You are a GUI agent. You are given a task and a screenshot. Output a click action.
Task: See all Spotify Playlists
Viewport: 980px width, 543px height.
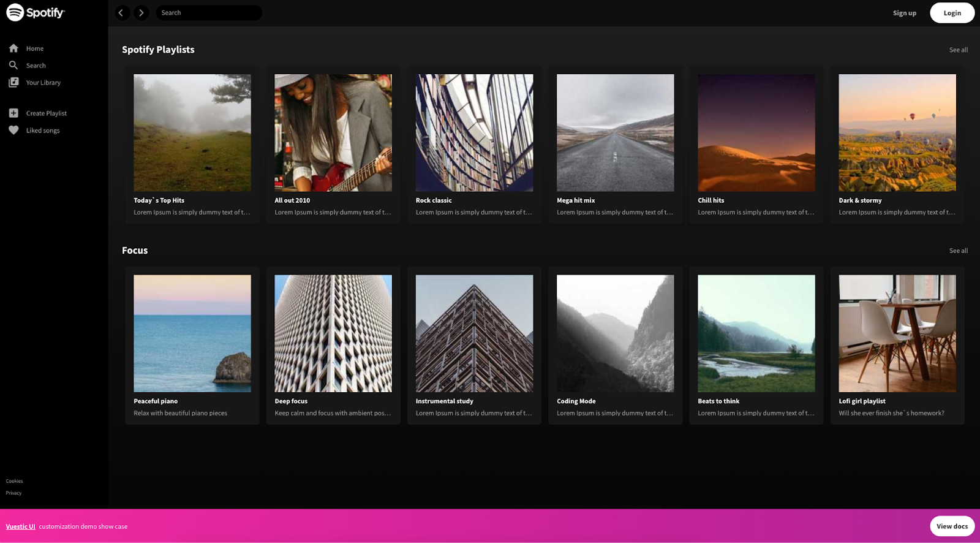click(959, 50)
